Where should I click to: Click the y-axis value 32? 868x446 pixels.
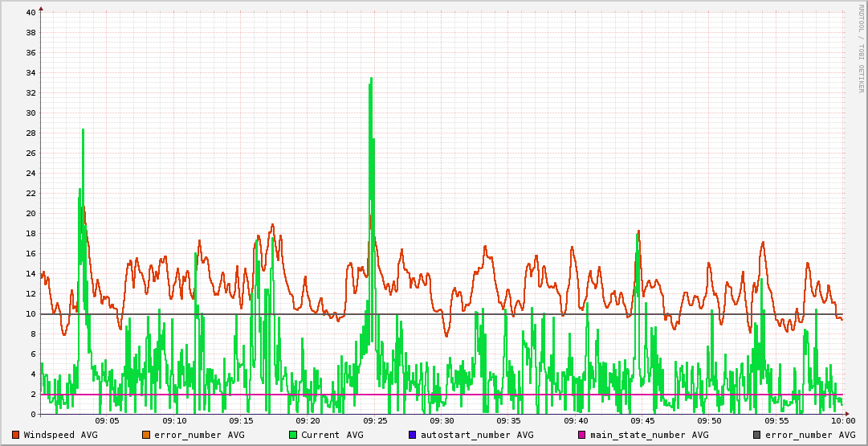pos(31,93)
